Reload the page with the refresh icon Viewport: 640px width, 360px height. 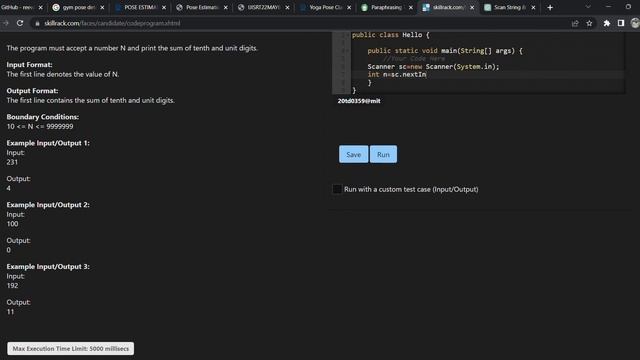click(20, 23)
